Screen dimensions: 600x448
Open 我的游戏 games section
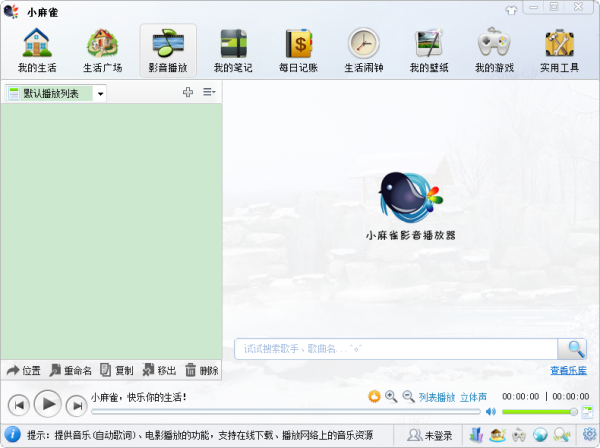494,51
